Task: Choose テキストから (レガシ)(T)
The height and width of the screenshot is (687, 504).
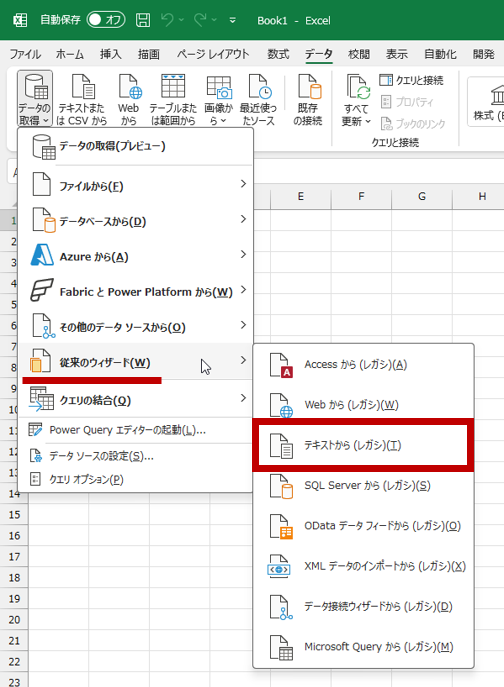Action: pos(363,445)
